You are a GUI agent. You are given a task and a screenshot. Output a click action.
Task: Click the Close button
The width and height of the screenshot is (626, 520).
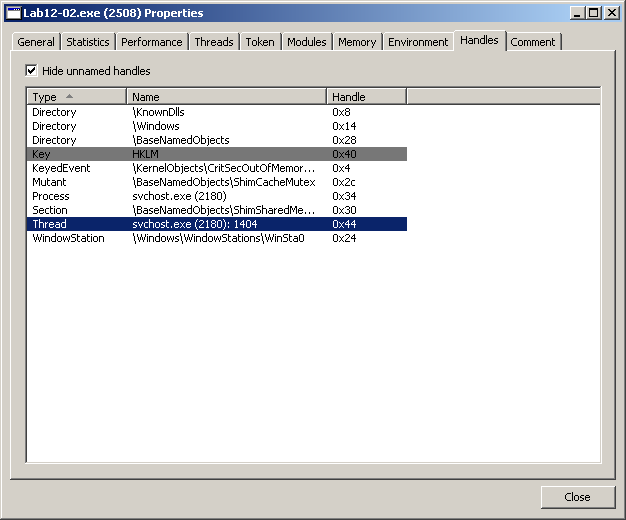[x=577, y=497]
